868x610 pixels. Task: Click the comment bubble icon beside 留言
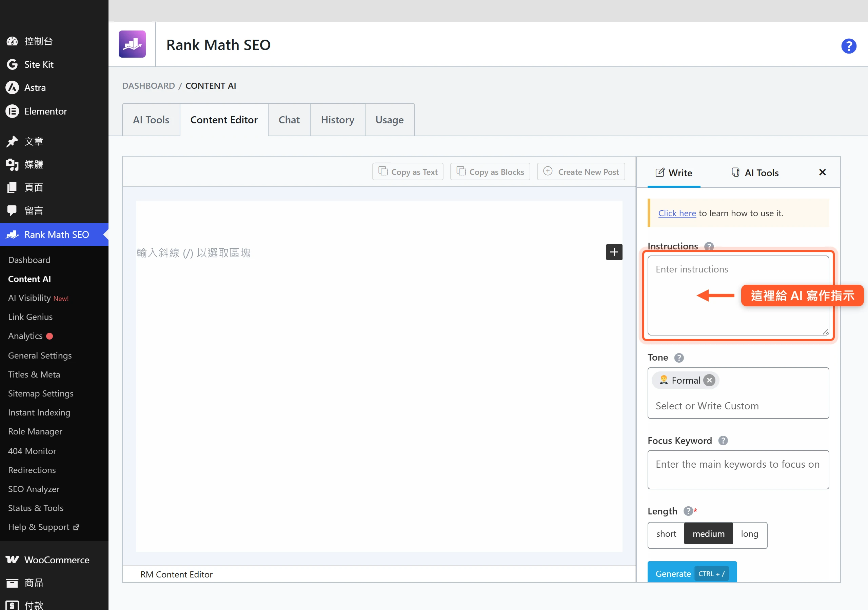click(12, 210)
